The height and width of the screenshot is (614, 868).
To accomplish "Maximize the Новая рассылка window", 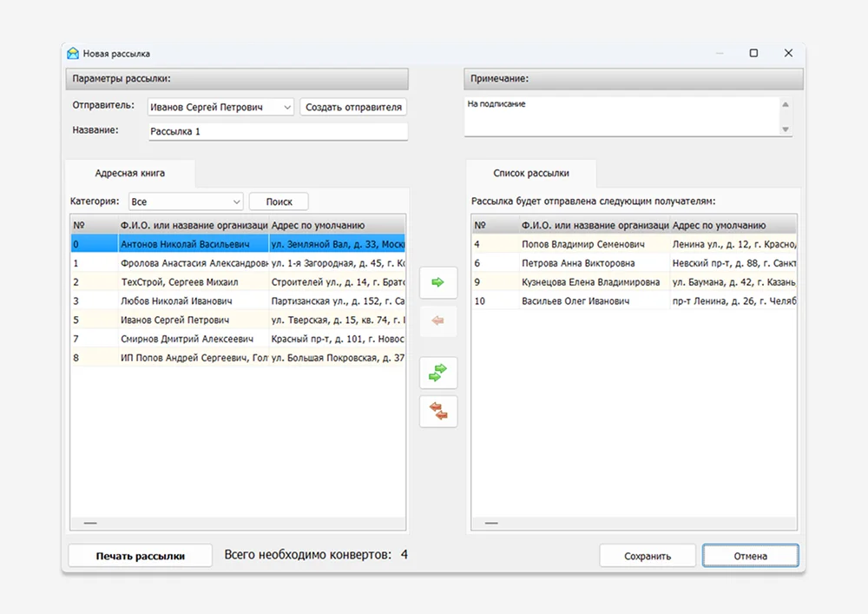I will click(753, 53).
